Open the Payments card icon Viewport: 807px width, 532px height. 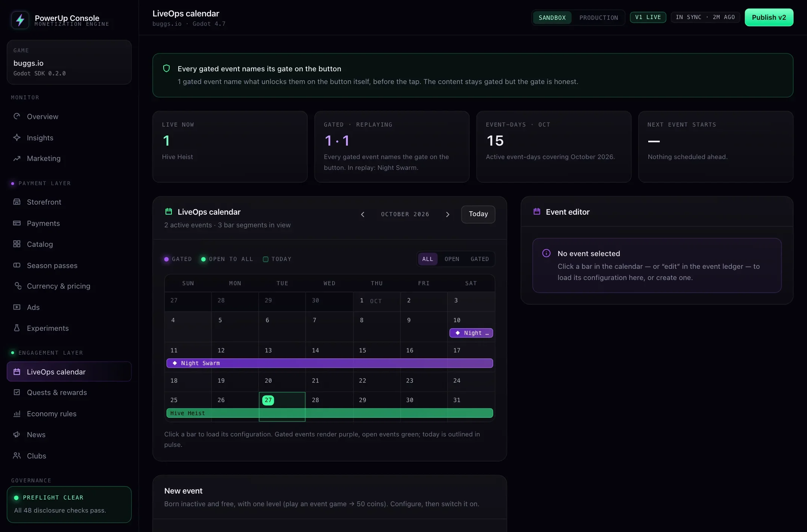(17, 223)
